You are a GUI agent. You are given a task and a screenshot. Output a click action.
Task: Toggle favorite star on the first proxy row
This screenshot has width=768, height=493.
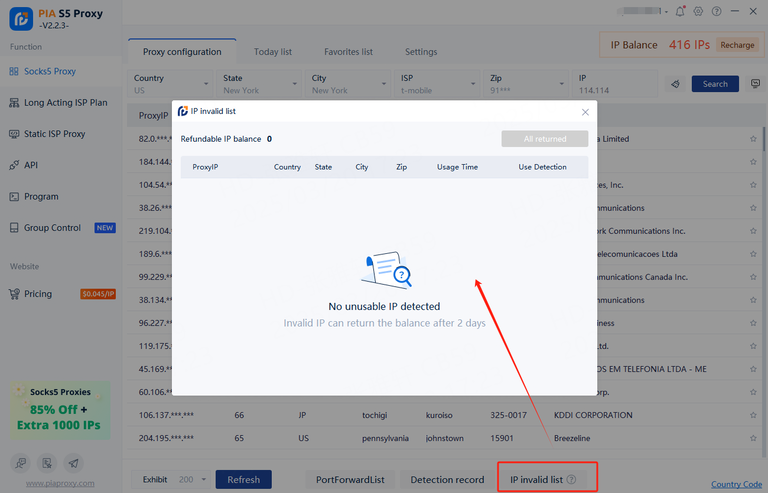coord(753,139)
